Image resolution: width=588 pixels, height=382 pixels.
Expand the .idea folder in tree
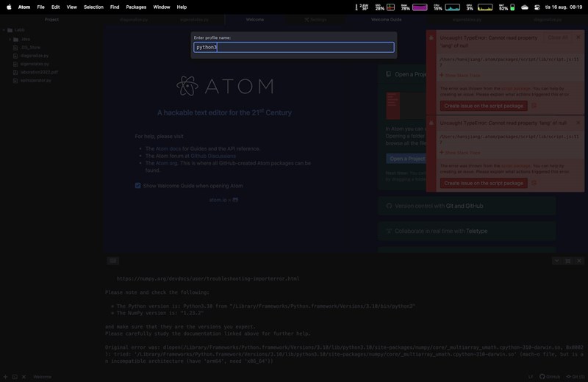point(10,39)
